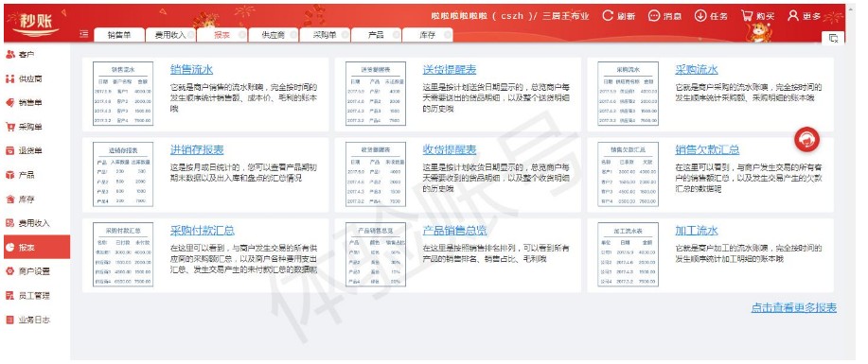Click 点击查看更多报表 link
The height and width of the screenshot is (364, 868).
tap(794, 308)
